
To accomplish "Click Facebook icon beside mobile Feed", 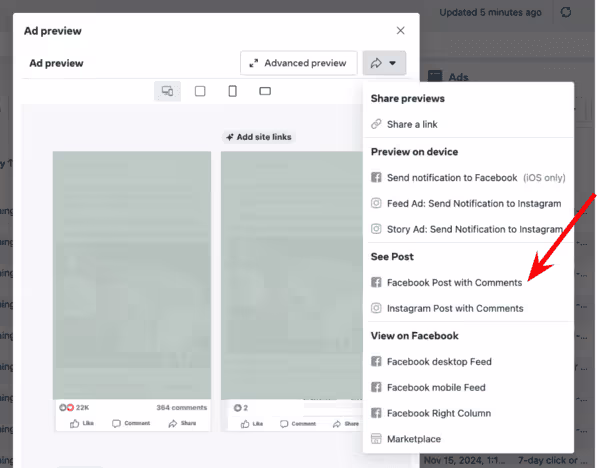I will coord(376,387).
